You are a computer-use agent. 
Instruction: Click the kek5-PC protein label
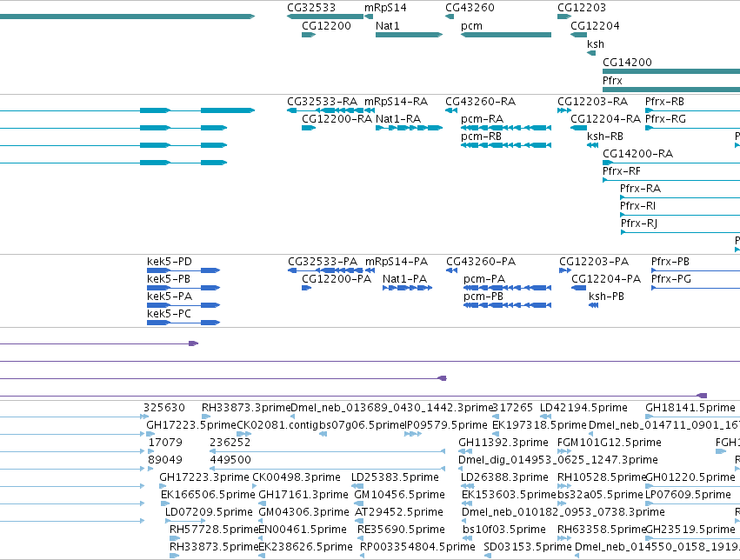(169, 314)
